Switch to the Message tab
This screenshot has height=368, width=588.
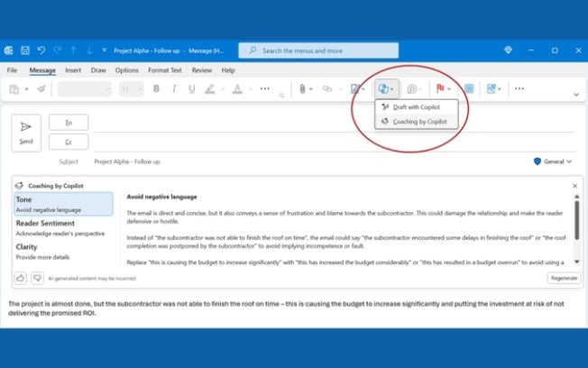click(x=42, y=70)
